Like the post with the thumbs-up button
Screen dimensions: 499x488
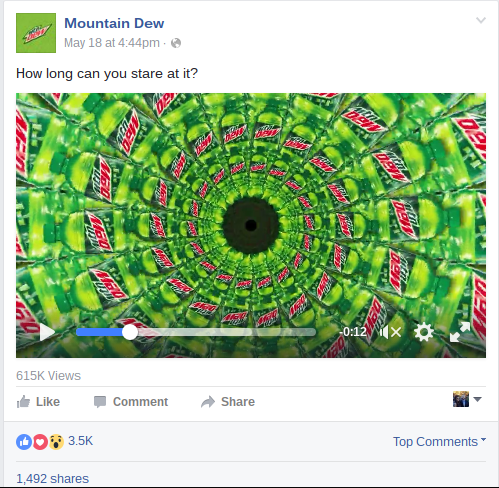[x=38, y=402]
